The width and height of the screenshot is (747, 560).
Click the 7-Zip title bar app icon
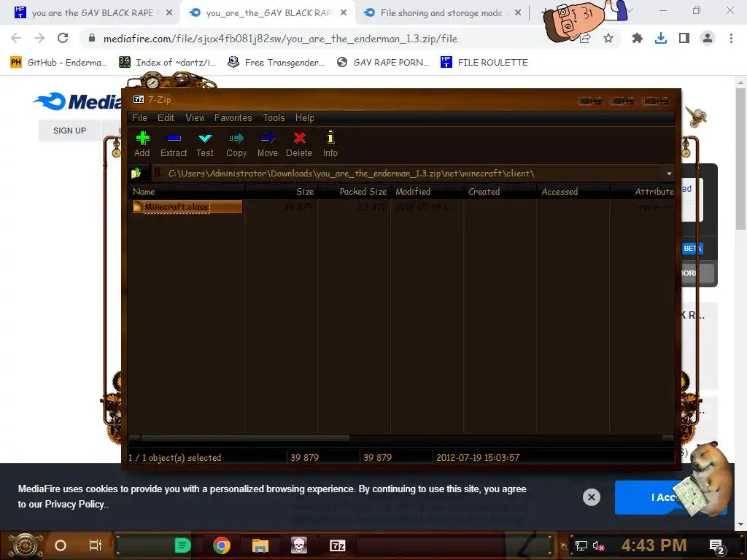[x=139, y=99]
